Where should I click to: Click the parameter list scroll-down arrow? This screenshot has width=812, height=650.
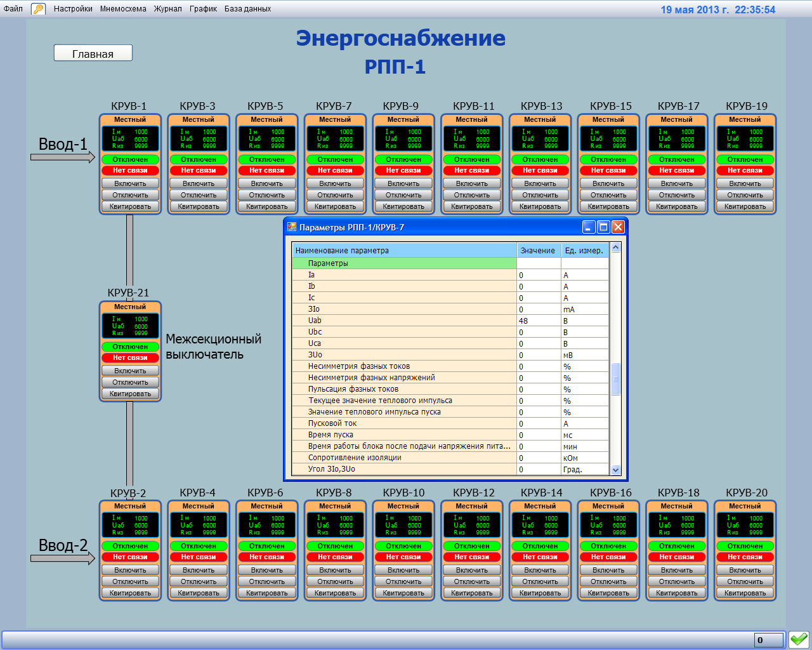click(x=615, y=470)
